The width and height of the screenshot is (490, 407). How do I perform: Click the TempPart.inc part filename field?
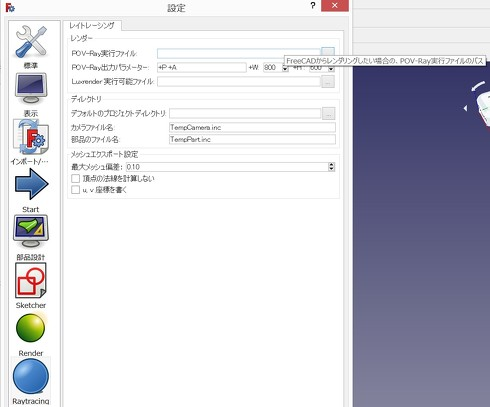(x=252, y=139)
